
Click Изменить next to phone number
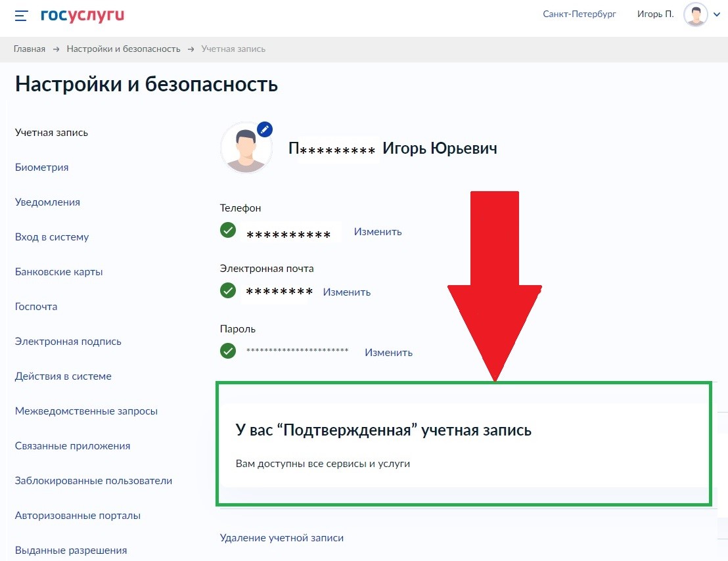(x=378, y=232)
